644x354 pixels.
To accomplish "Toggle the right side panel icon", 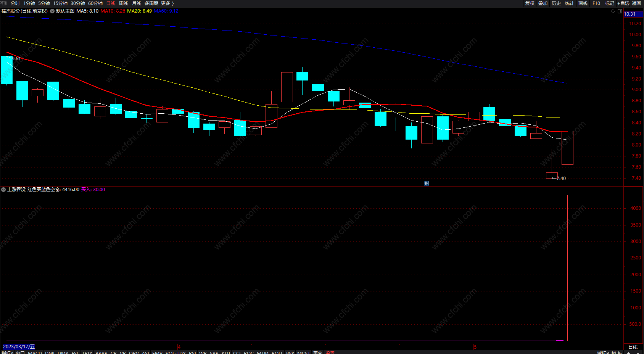I will (x=620, y=11).
